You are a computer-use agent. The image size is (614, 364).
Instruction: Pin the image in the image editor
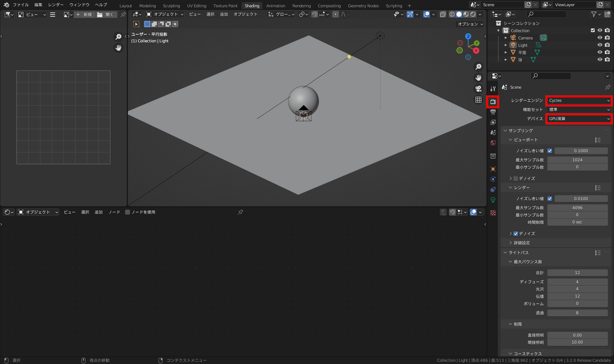[123, 15]
